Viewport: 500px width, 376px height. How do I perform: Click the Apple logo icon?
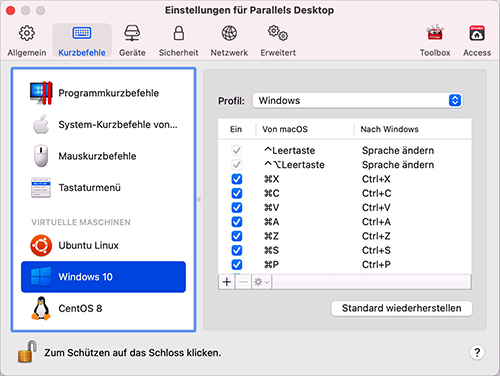[41, 125]
